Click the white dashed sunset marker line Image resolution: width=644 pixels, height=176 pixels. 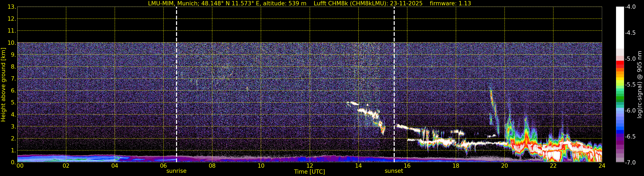click(x=394, y=85)
